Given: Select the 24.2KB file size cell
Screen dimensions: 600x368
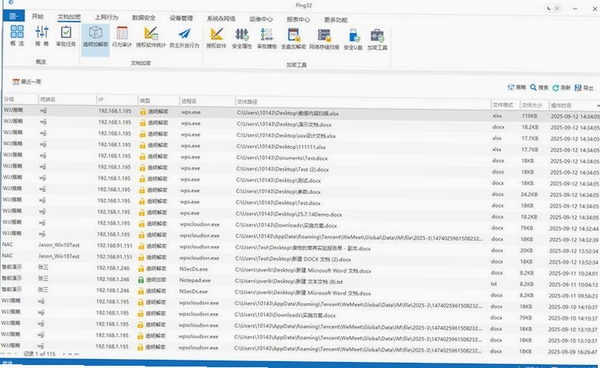Looking at the screenshot, I should click(529, 194).
